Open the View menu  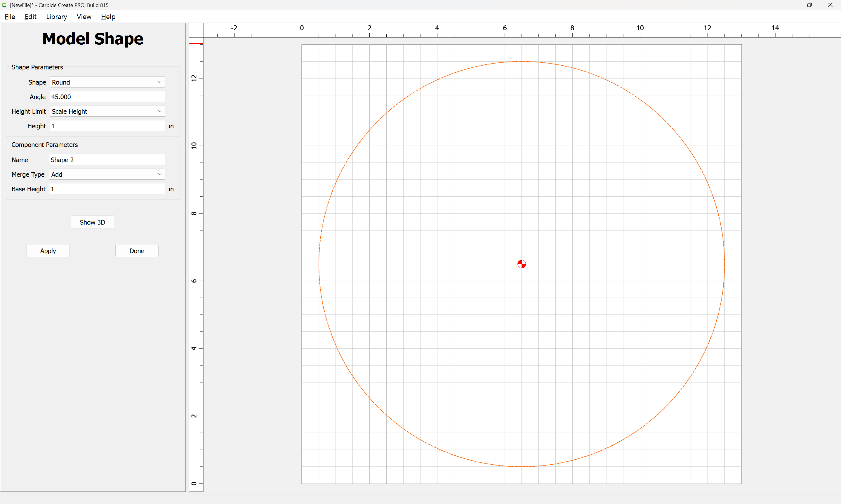[84, 17]
